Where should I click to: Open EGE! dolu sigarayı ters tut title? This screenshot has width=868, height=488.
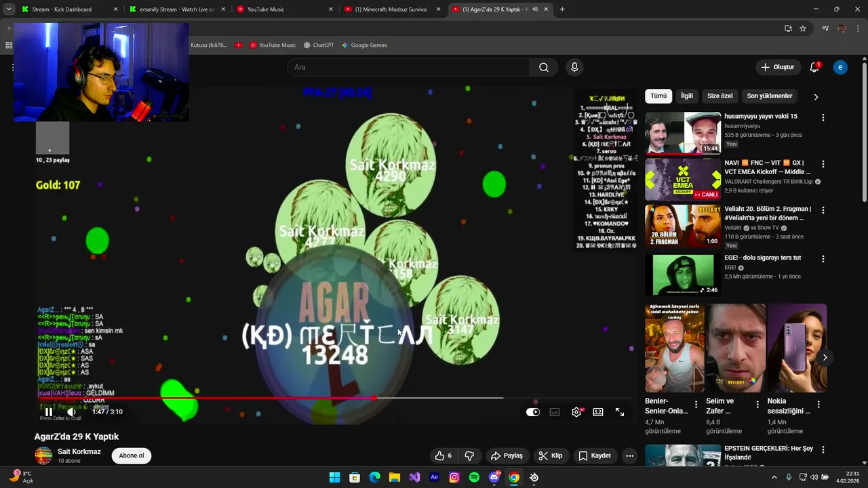point(762,258)
